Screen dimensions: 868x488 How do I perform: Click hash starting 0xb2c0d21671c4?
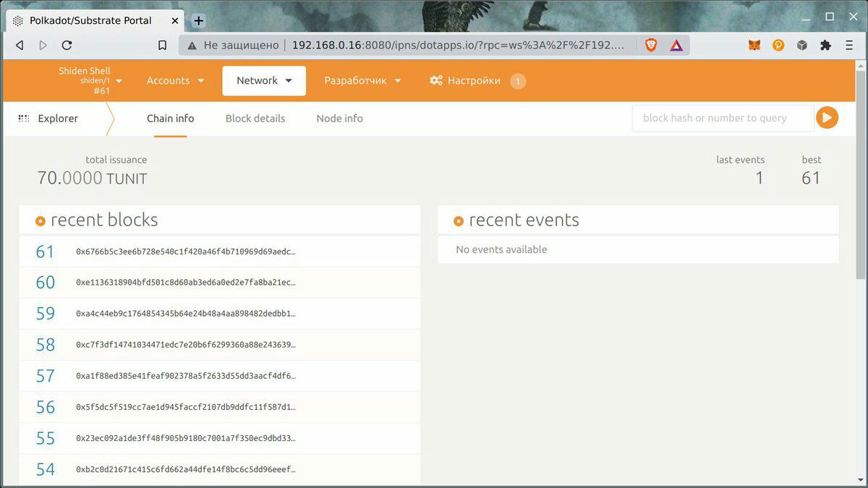[186, 469]
